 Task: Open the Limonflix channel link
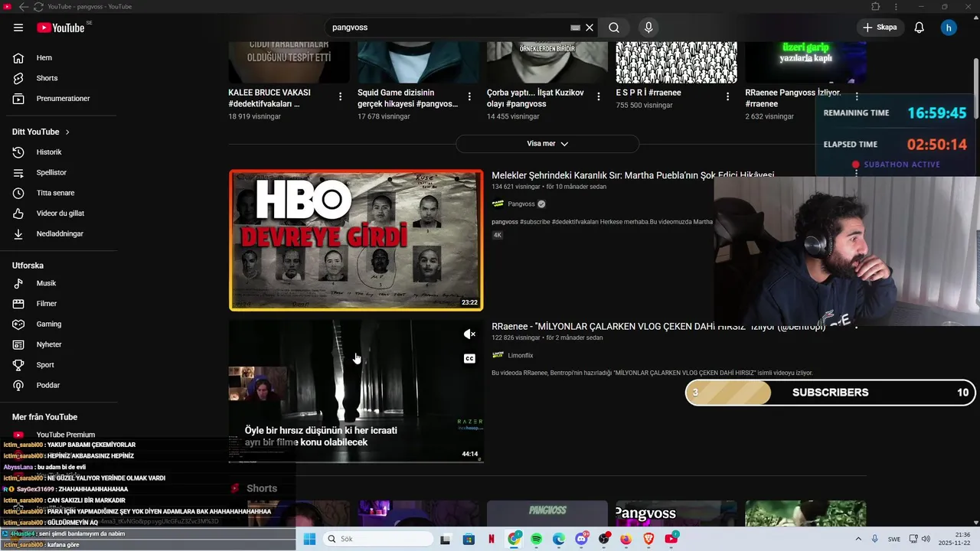point(521,356)
